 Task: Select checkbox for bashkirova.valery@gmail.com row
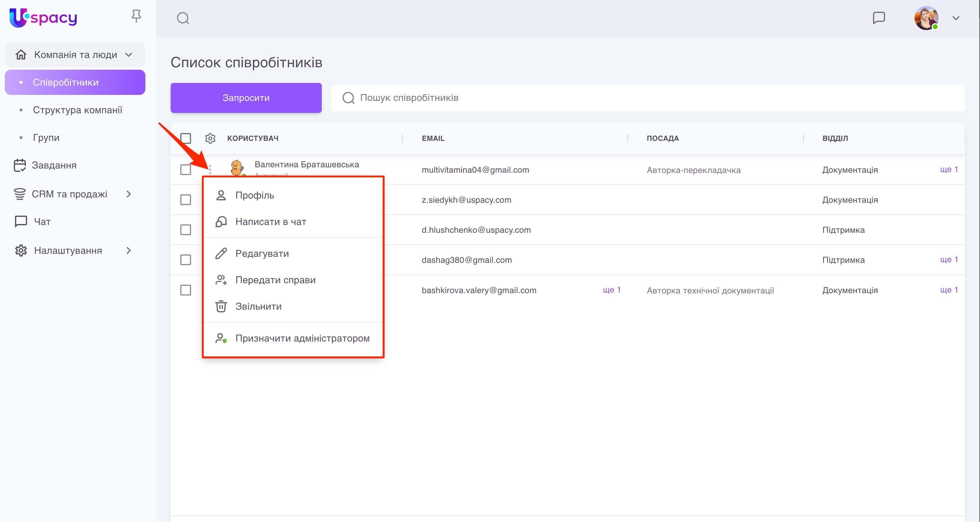(186, 290)
